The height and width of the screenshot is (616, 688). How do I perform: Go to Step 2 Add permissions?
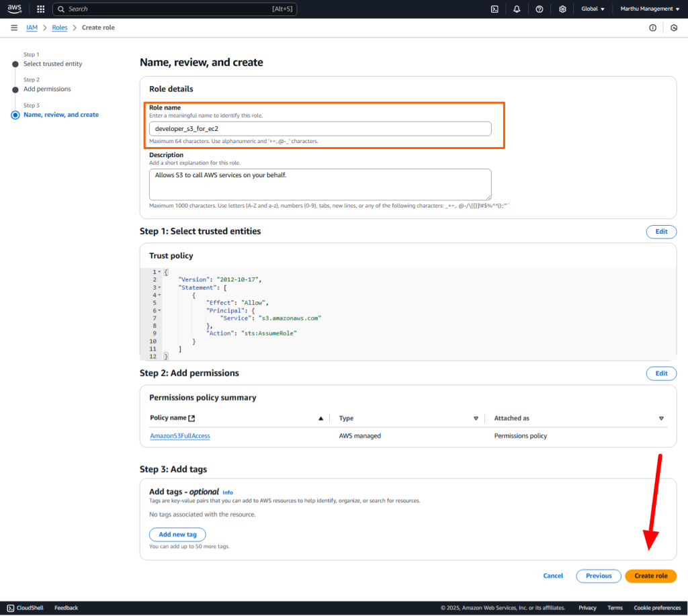[47, 89]
